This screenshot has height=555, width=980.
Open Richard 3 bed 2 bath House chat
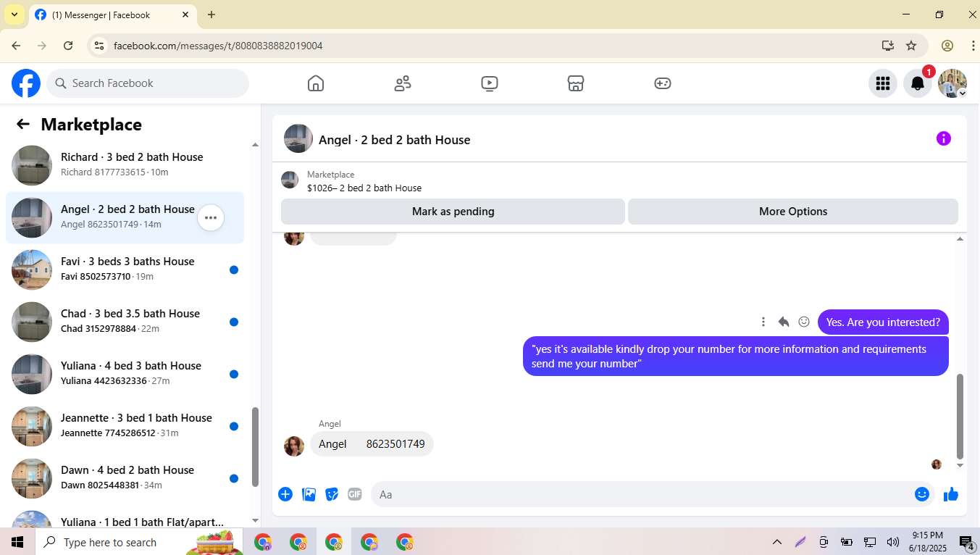(x=125, y=165)
